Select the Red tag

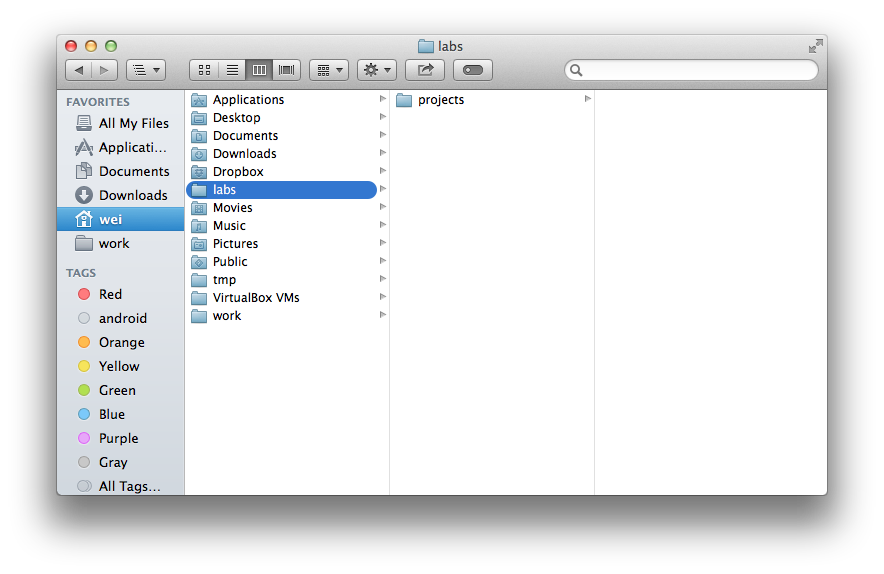(122, 294)
